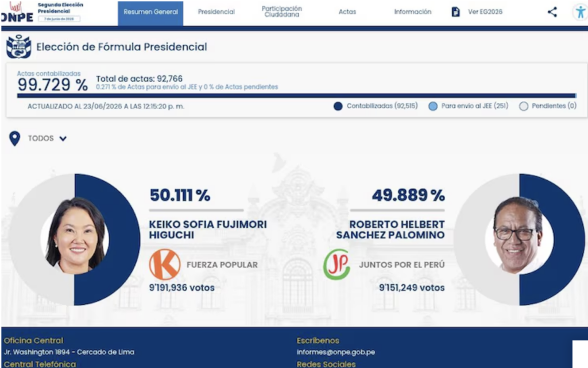Click the document icon beside Ver EG2026
Screen dimensions: 588x368
pos(455,12)
